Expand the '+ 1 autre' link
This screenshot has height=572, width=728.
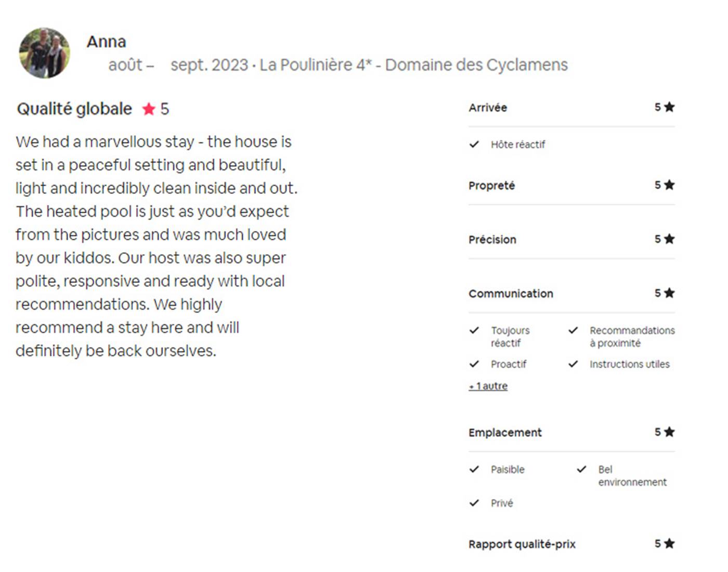click(488, 386)
